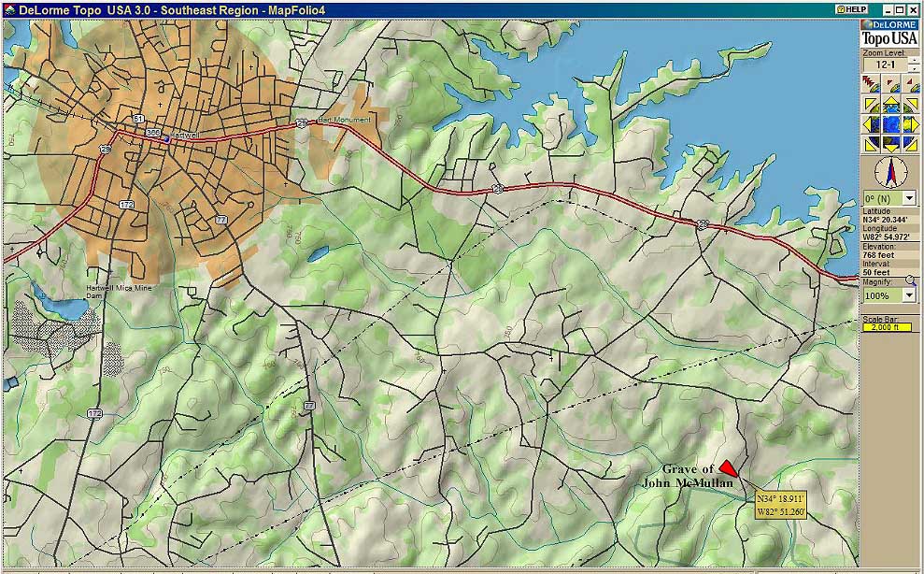Click the route 51 shield in Hartwell

[138, 119]
